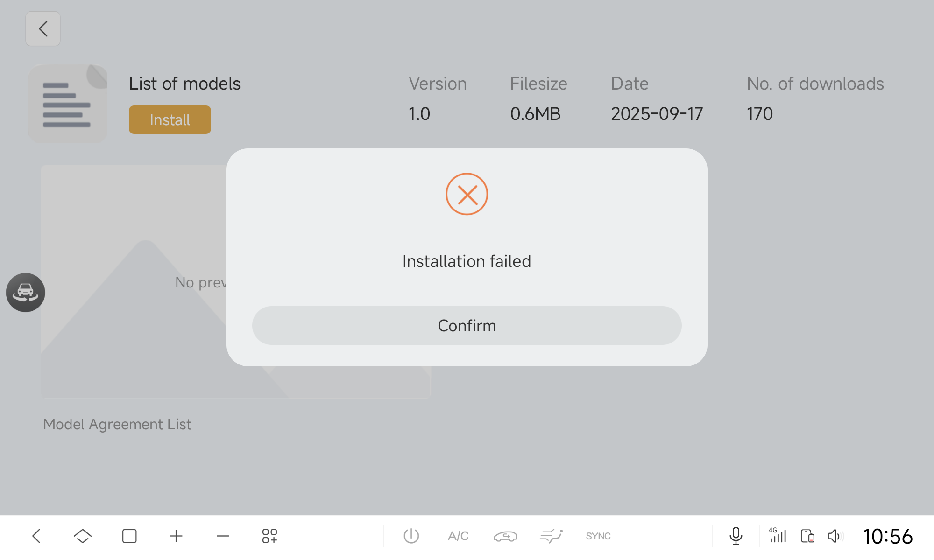934x560 pixels.
Task: Tap the floating 360 car view icon
Action: [26, 293]
